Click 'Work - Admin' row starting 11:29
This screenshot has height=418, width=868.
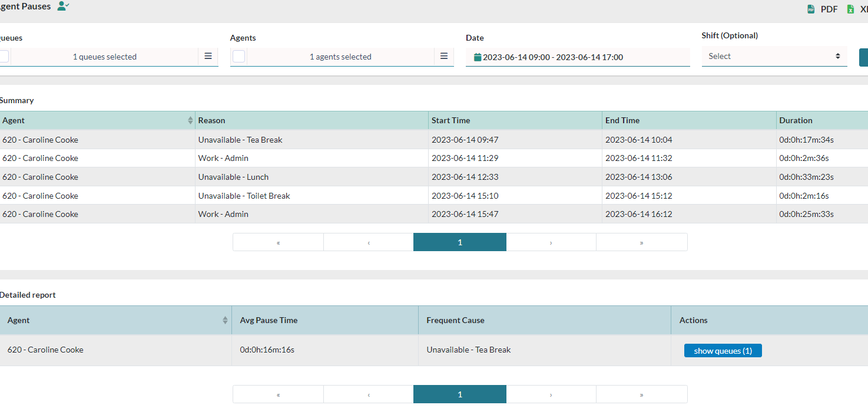point(434,158)
